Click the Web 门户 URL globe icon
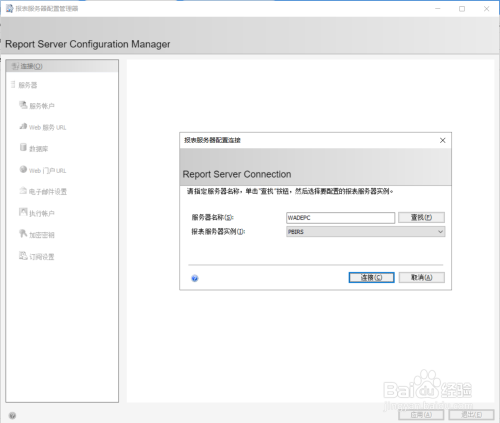500x423 pixels. (23, 169)
